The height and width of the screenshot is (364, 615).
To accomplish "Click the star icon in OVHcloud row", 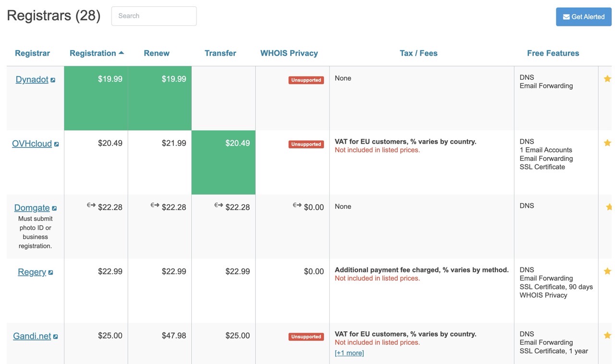I will [607, 143].
